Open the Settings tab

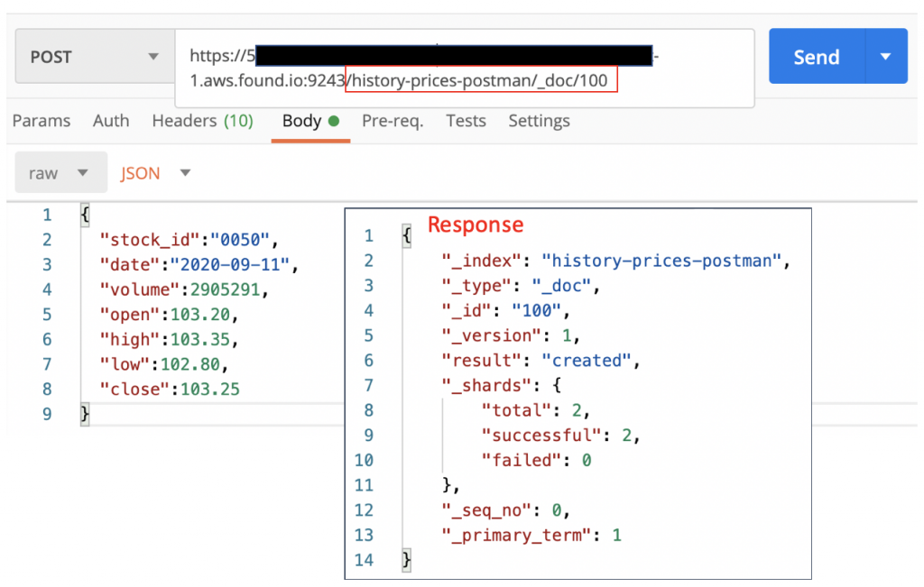539,121
